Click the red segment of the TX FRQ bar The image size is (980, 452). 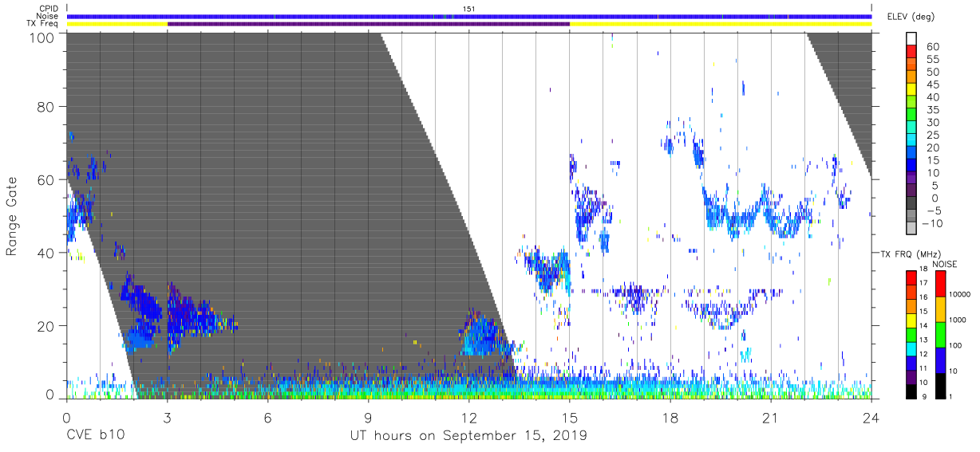[x=911, y=277]
